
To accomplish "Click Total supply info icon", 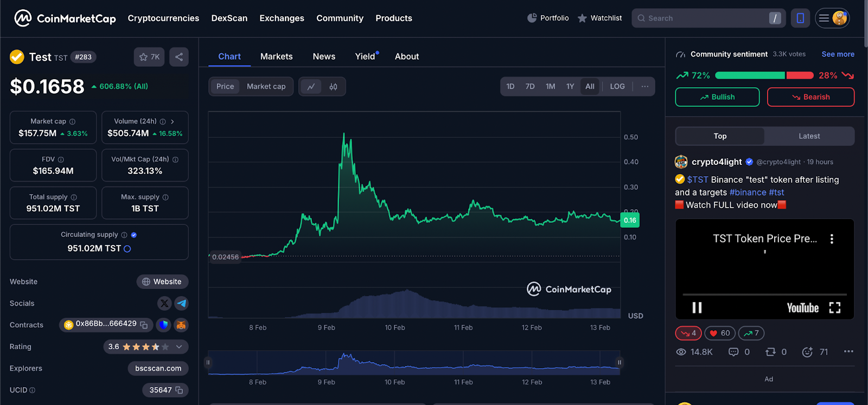I will click(x=74, y=197).
